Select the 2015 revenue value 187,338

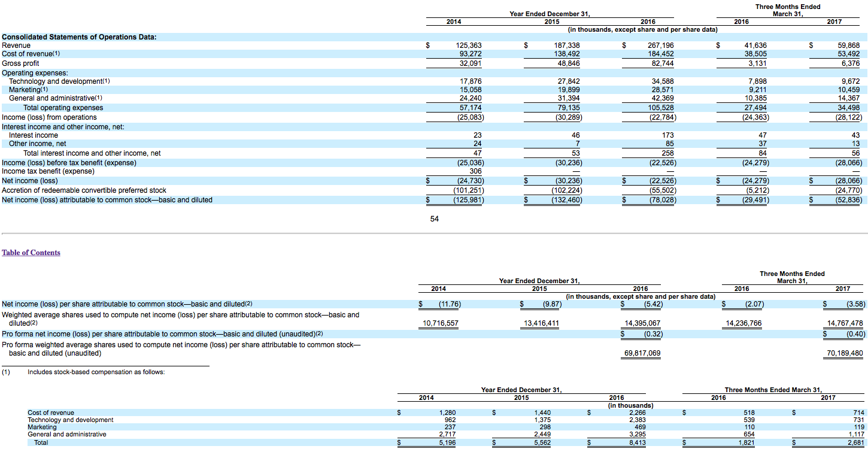pyautogui.click(x=567, y=45)
